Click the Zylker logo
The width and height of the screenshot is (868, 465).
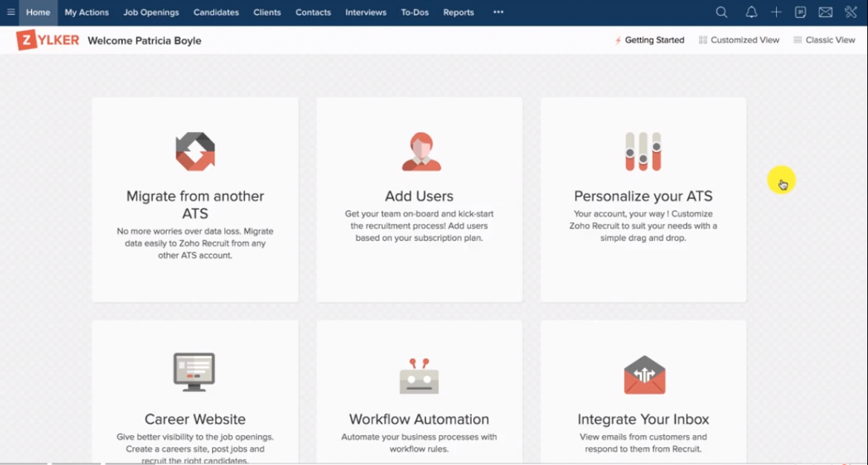tap(46, 40)
